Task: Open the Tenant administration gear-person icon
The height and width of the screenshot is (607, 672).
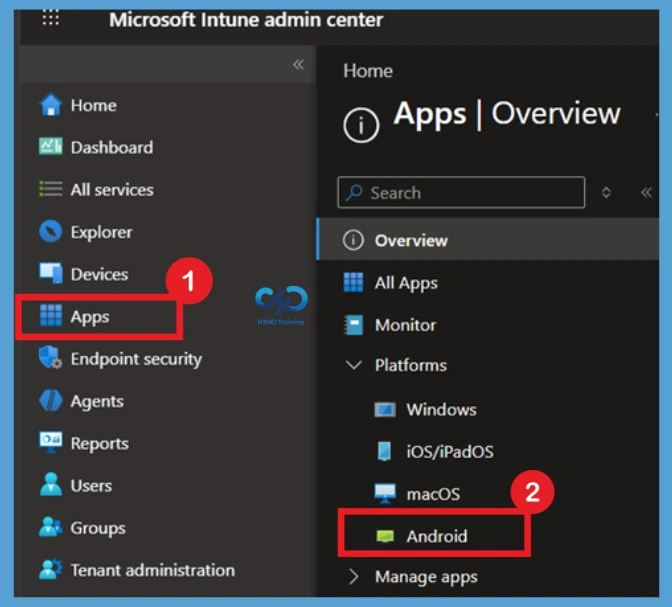Action: 51,569
